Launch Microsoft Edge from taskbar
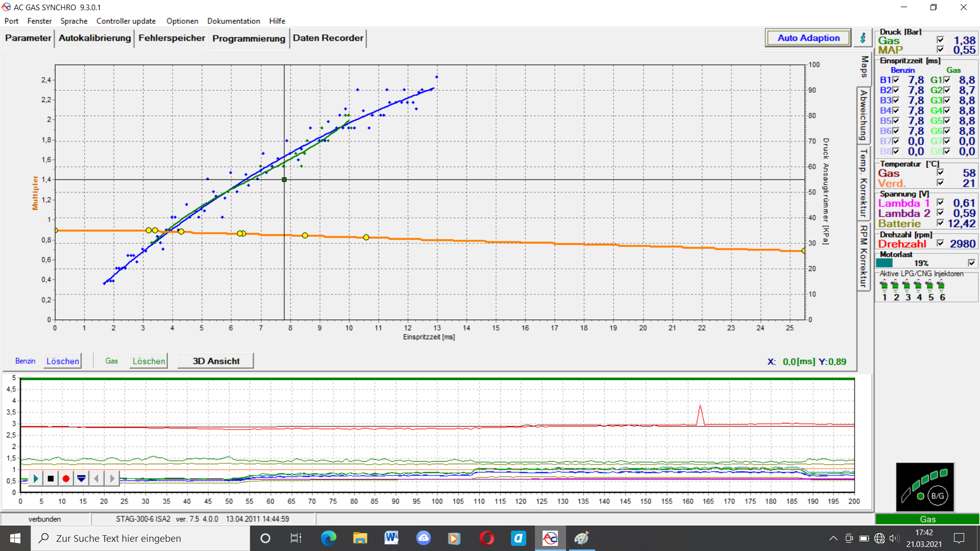This screenshot has height=551, width=980. coord(328,538)
